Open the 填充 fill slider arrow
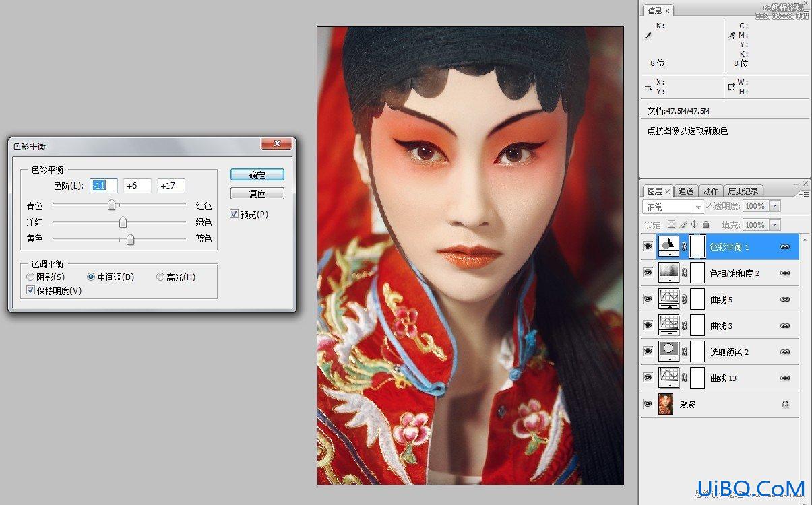Viewport: 812px width, 505px height. click(774, 224)
